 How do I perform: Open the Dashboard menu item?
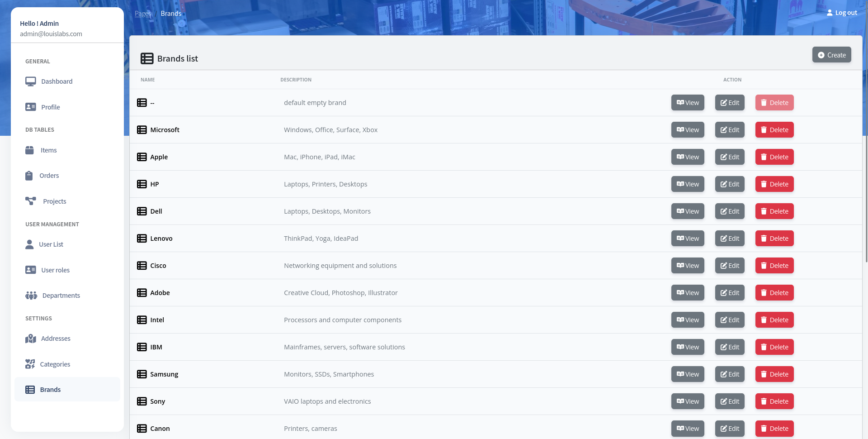click(67, 81)
